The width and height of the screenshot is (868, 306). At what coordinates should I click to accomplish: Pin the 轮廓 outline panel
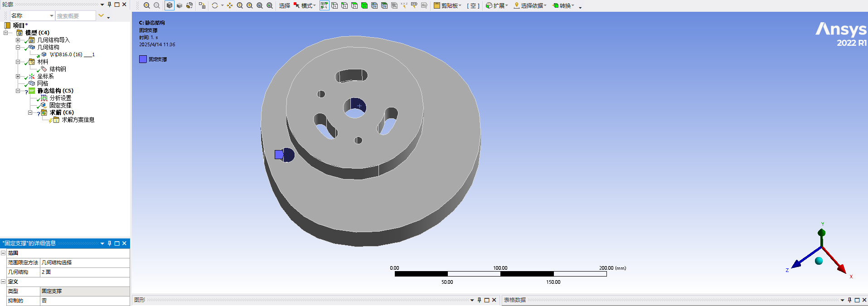pyautogui.click(x=109, y=5)
